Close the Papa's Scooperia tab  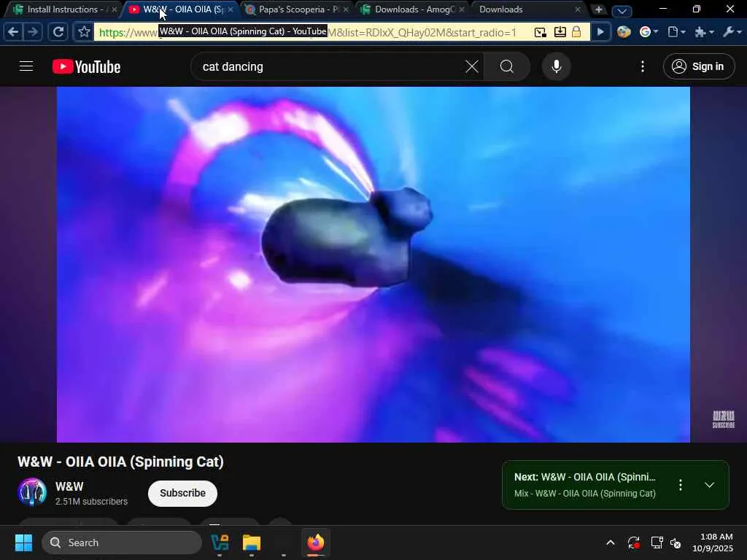point(346,9)
